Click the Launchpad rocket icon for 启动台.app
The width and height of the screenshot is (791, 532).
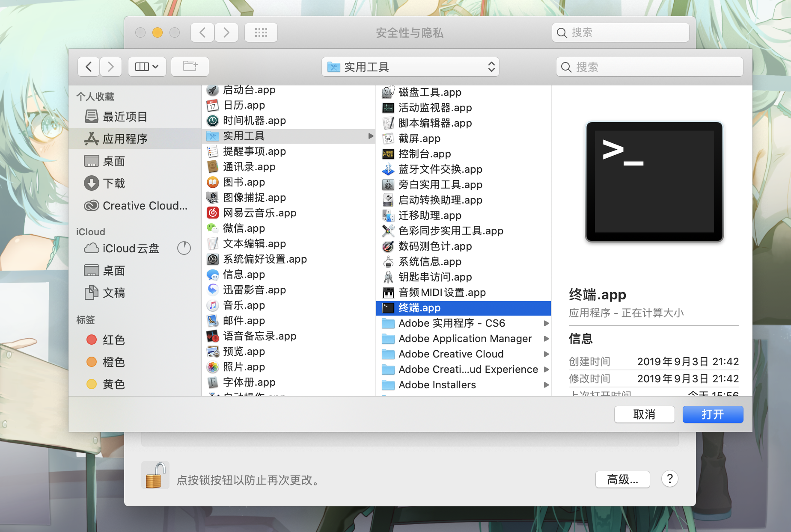click(x=213, y=90)
